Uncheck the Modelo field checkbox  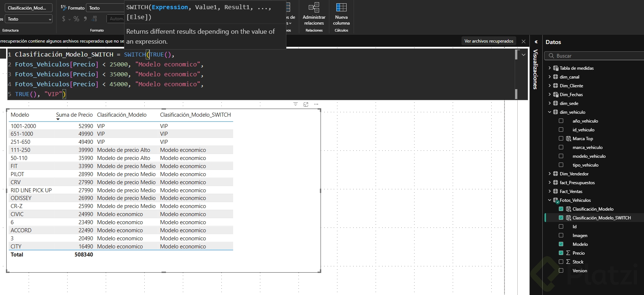click(x=561, y=244)
